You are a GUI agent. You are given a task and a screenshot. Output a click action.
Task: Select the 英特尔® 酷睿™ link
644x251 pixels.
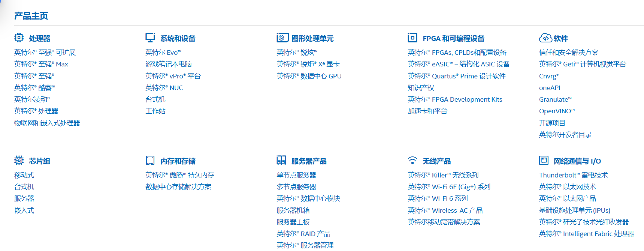click(x=34, y=87)
